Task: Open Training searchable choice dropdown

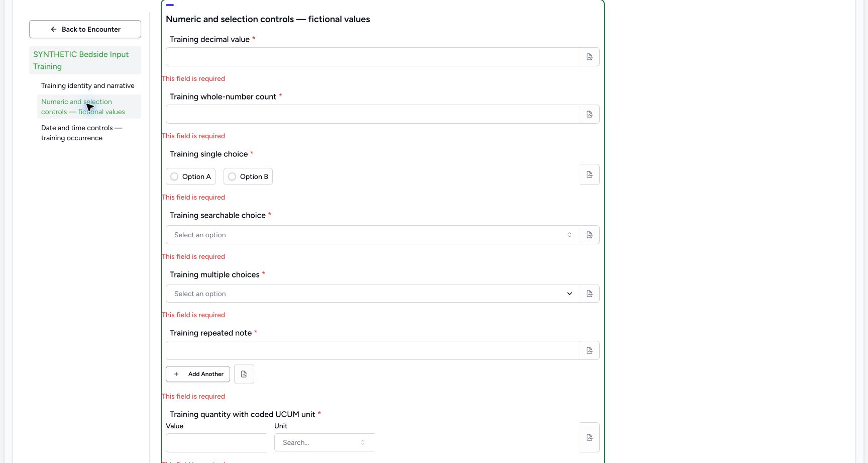Action: click(x=373, y=235)
